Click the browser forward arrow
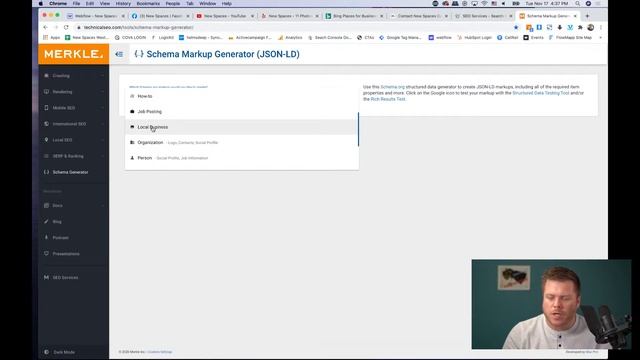The height and width of the screenshot is (360, 640). click(x=56, y=27)
